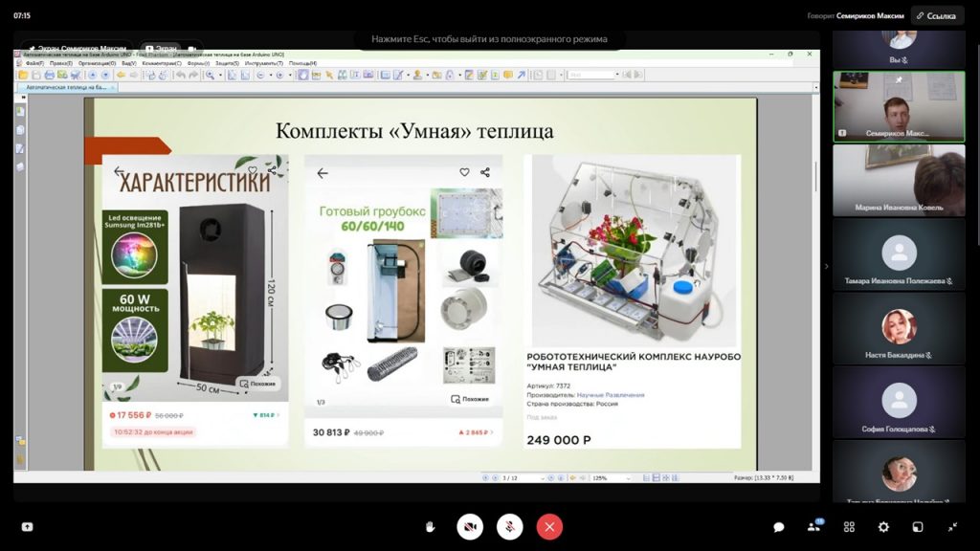Select Настя Бакалдина participant tile

(899, 329)
